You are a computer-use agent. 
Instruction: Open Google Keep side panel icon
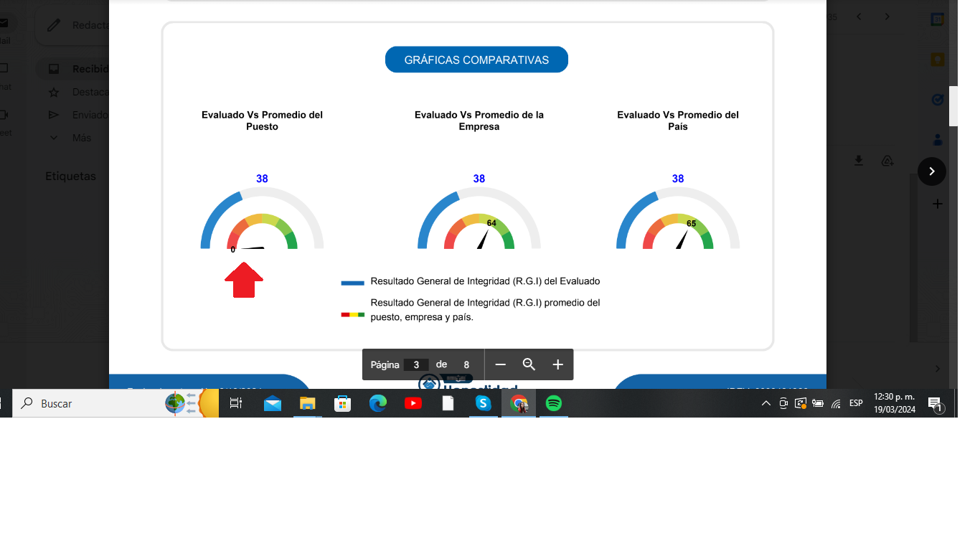coord(937,60)
